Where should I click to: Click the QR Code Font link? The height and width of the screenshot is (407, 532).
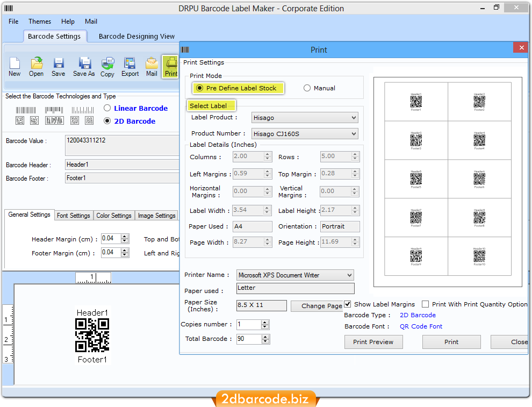[421, 326]
